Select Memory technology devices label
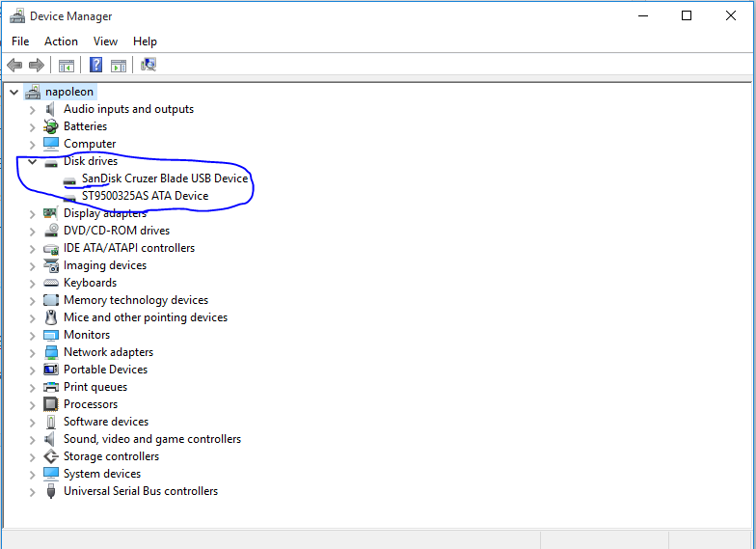This screenshot has width=756, height=549. [136, 300]
